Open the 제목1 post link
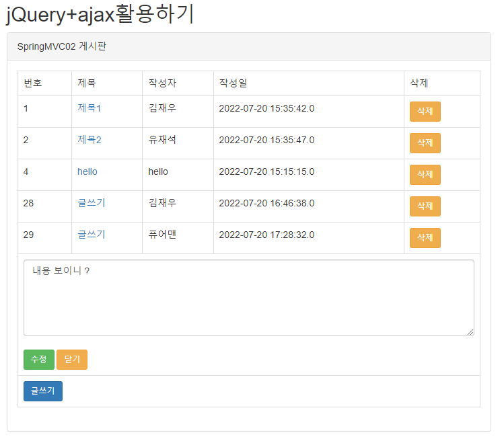 (x=89, y=108)
